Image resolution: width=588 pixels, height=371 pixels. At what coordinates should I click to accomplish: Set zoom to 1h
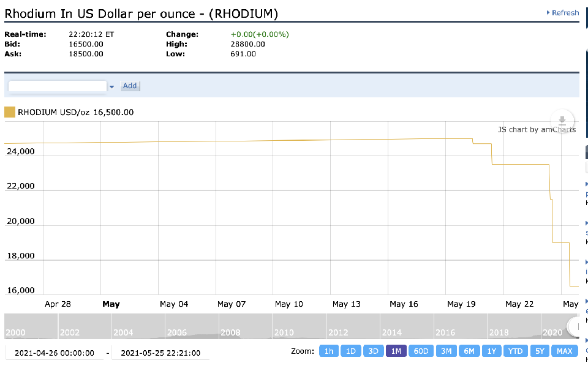(x=328, y=351)
